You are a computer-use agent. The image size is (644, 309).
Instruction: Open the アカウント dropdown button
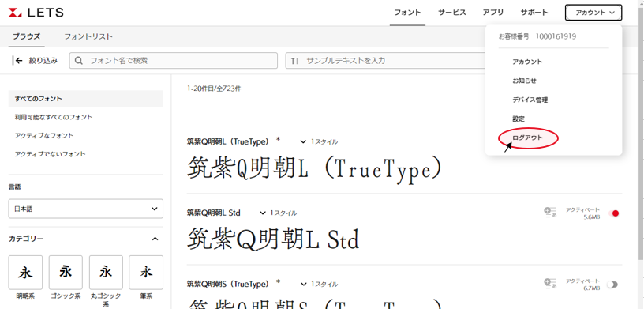coord(593,13)
